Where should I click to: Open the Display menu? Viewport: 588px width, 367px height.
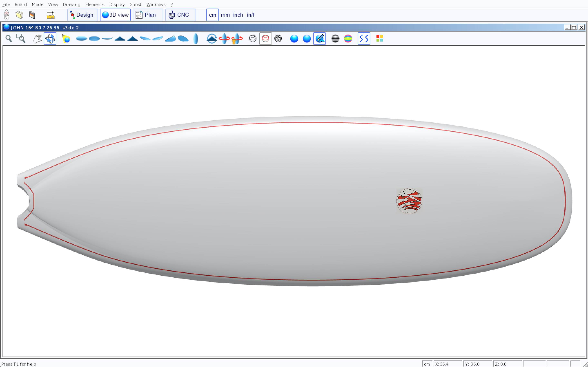117,4
